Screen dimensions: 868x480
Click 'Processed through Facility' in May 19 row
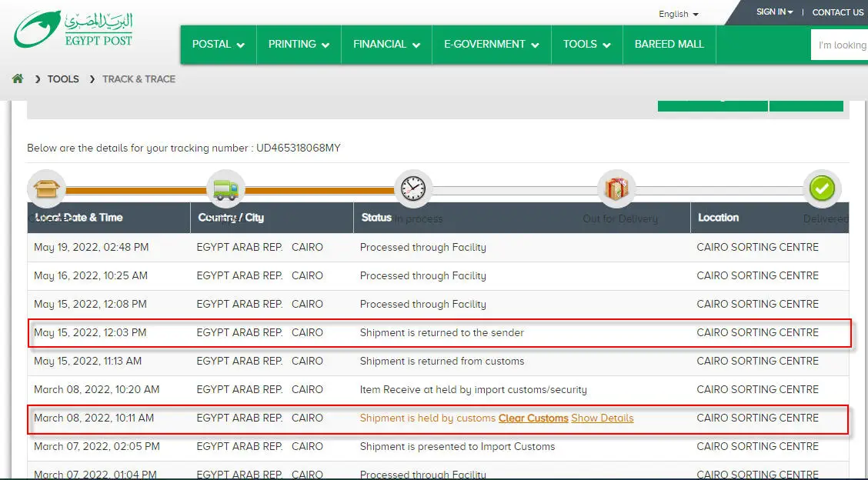pos(423,248)
